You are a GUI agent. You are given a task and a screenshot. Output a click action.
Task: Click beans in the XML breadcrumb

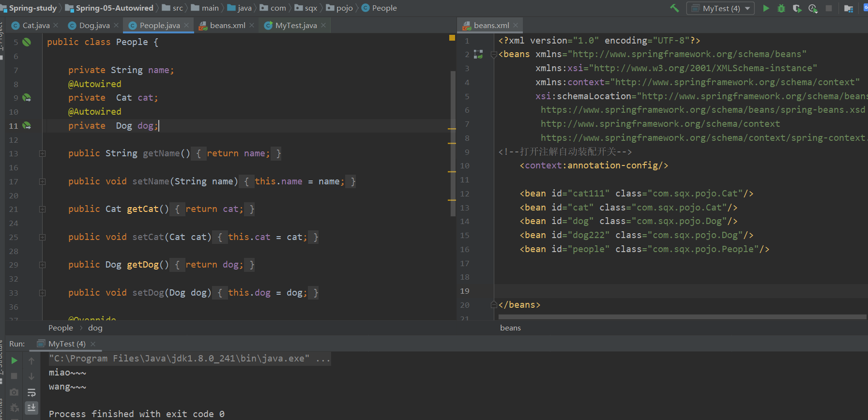pyautogui.click(x=510, y=328)
